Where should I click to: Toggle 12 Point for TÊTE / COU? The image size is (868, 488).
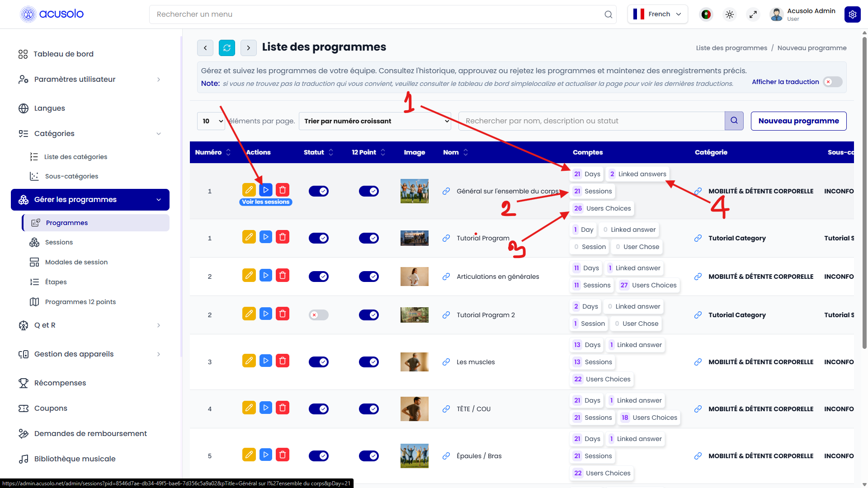click(x=369, y=409)
